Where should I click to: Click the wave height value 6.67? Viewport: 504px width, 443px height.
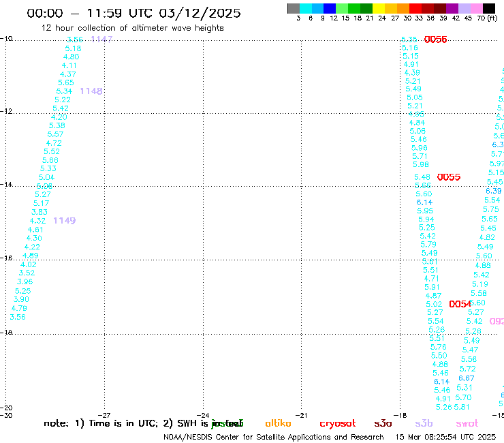point(467,378)
